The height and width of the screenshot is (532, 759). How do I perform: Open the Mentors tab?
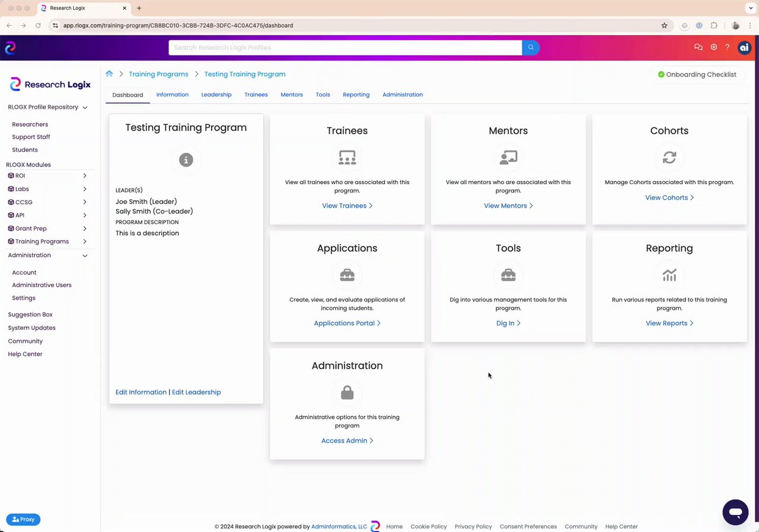(292, 95)
